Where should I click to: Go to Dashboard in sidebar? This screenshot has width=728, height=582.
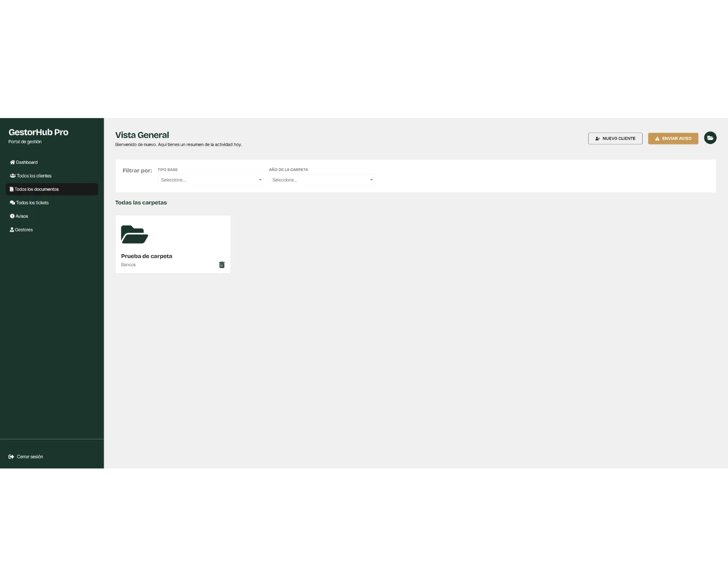[x=52, y=162]
